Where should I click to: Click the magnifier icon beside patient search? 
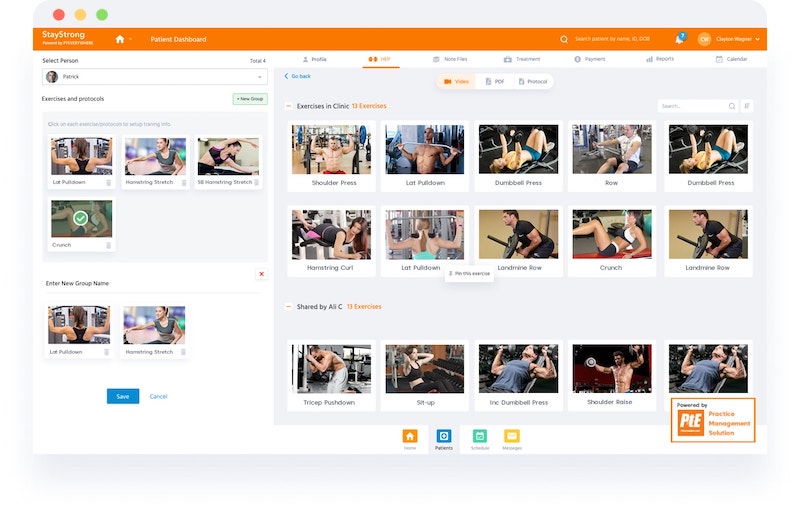(564, 39)
